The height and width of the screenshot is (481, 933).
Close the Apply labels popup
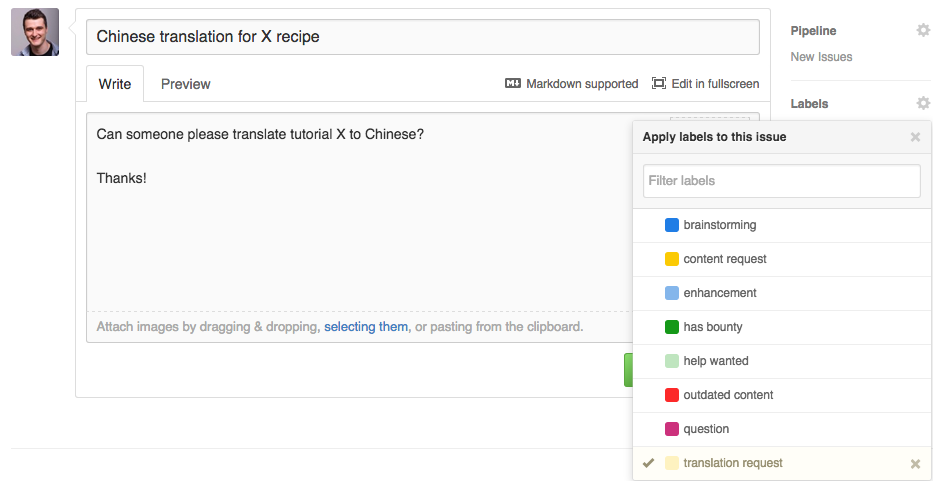click(x=914, y=137)
